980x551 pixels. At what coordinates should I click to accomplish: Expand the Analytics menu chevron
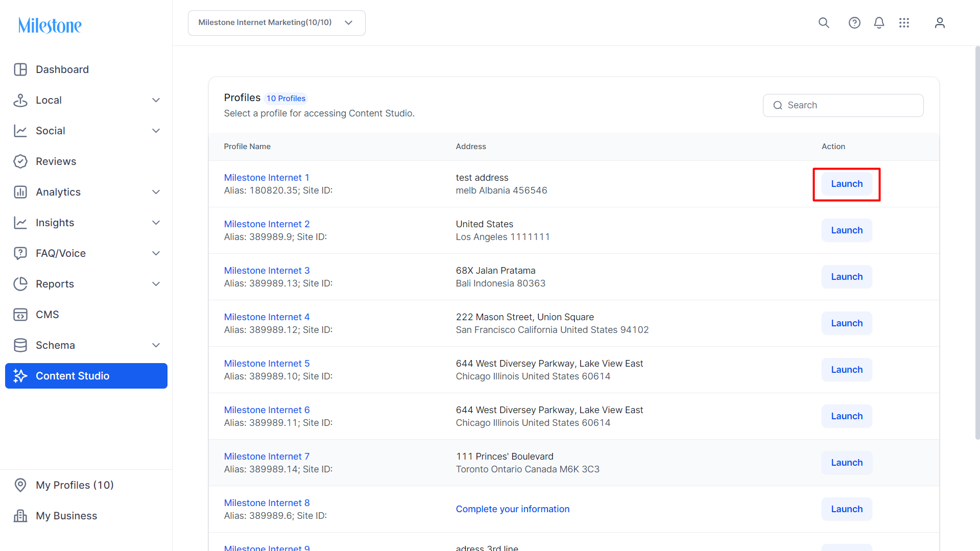156,192
